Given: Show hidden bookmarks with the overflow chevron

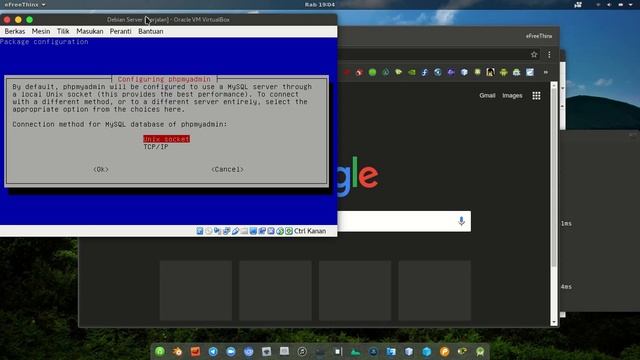Looking at the screenshot, I should tap(546, 72).
